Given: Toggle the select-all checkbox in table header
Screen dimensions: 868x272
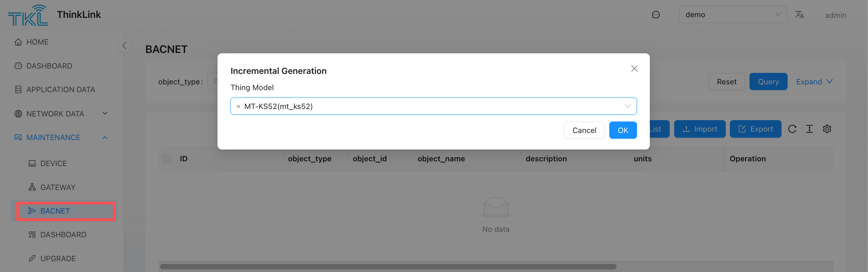Looking at the screenshot, I should coord(167,159).
